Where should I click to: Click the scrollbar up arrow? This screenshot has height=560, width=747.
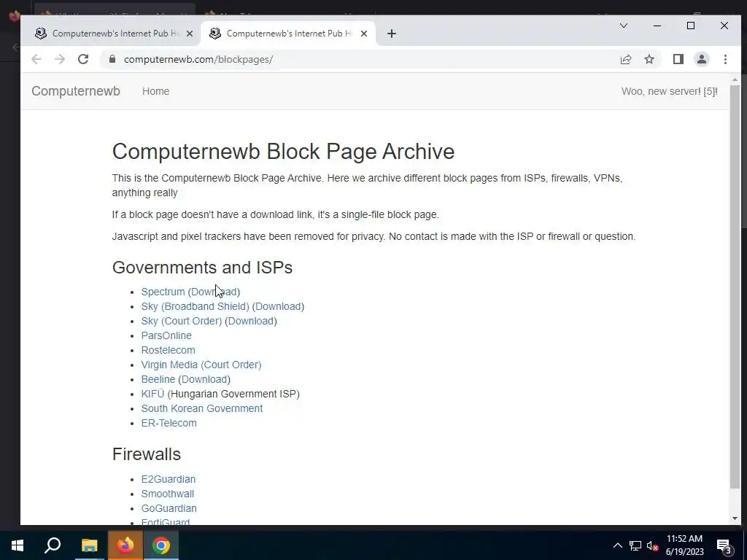[735, 79]
